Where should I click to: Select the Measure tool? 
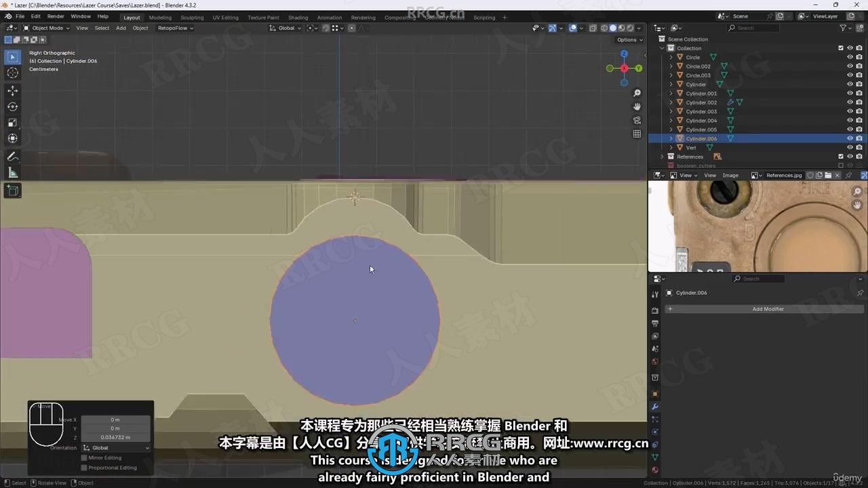(x=12, y=173)
